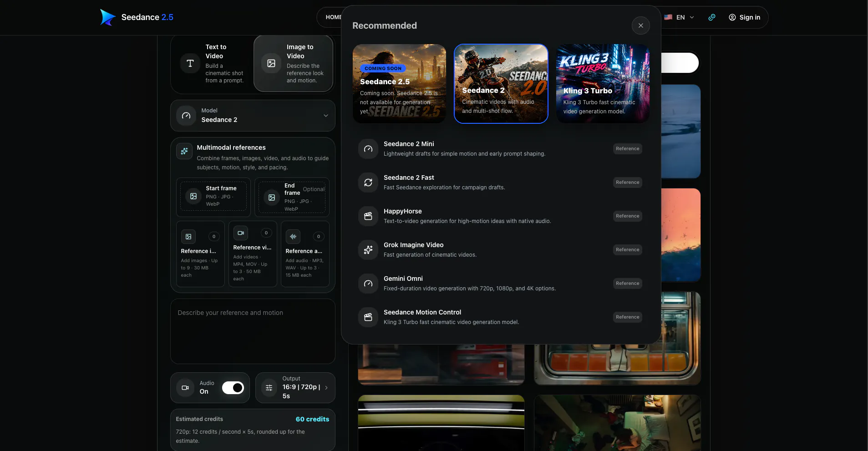Switch to the Image to Video tab
This screenshot has height=451, width=868.
pos(294,64)
